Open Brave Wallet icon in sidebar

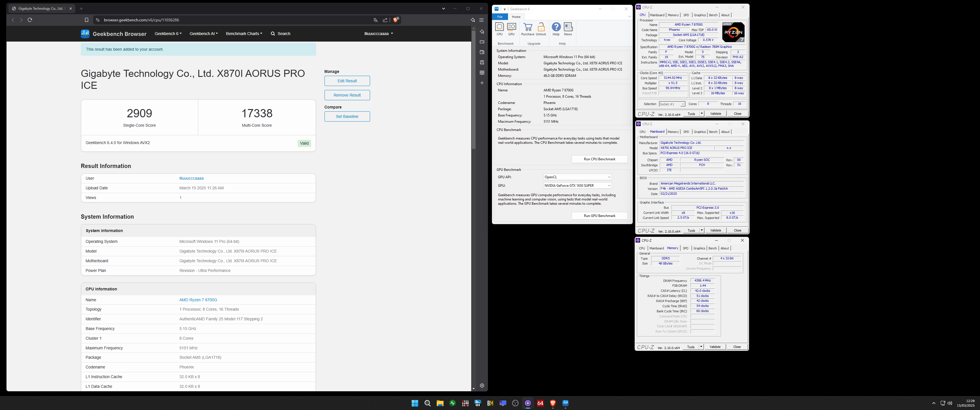coord(482,52)
